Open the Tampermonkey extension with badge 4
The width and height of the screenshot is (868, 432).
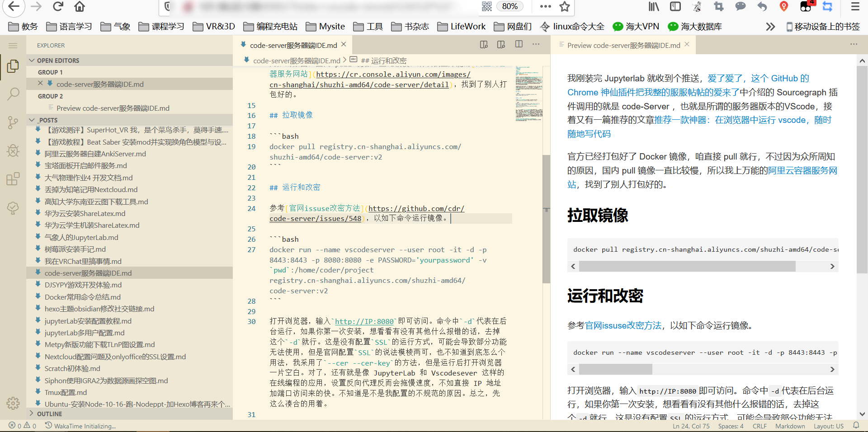[807, 6]
